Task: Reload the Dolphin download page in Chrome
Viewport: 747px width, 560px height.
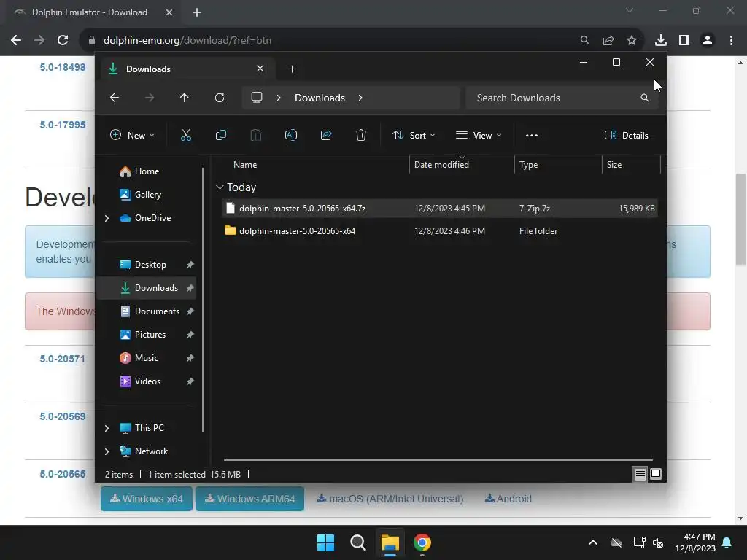Action: pos(63,40)
